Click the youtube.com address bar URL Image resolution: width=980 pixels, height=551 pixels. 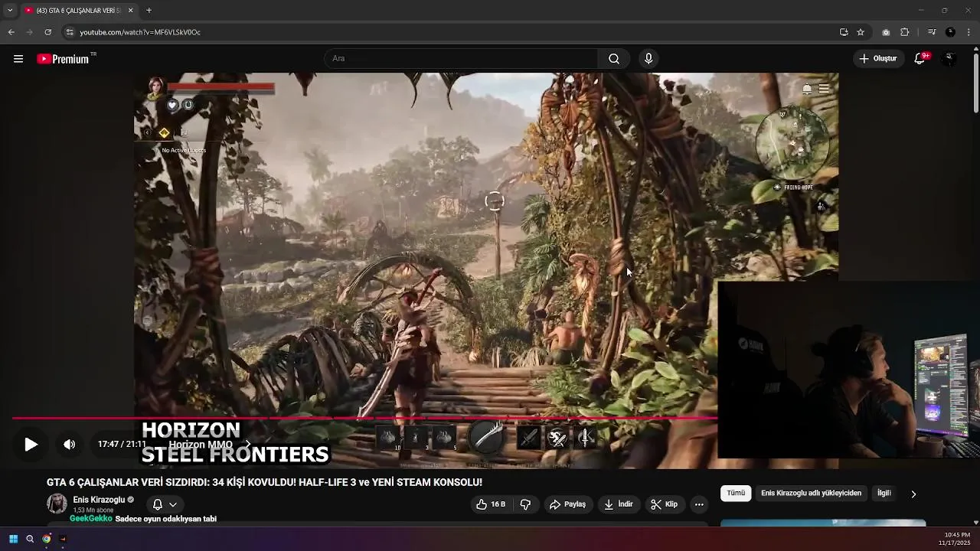(140, 32)
